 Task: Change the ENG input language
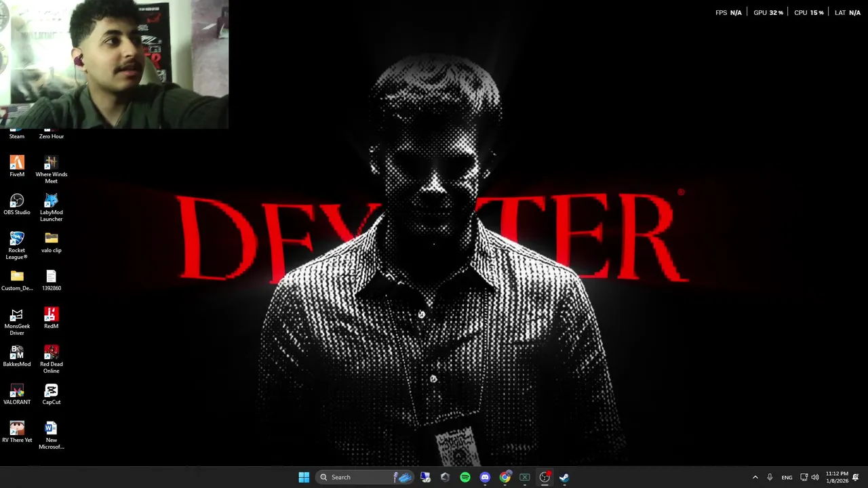pyautogui.click(x=787, y=477)
